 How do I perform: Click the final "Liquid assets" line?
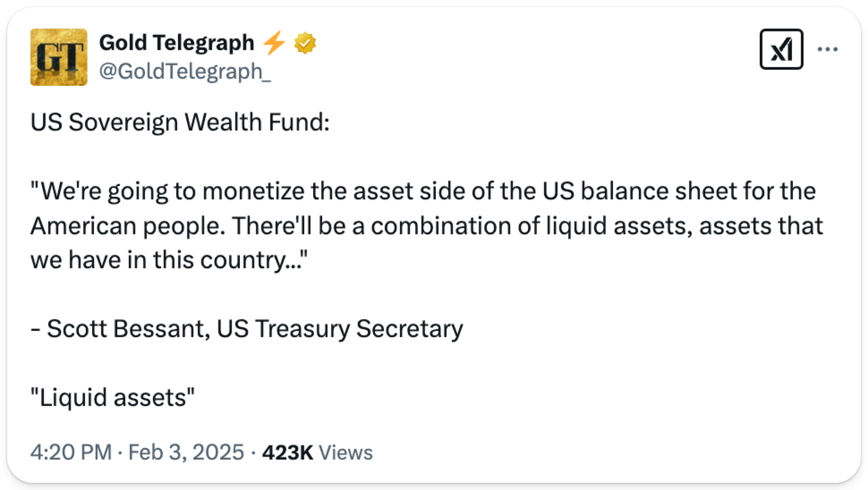113,397
